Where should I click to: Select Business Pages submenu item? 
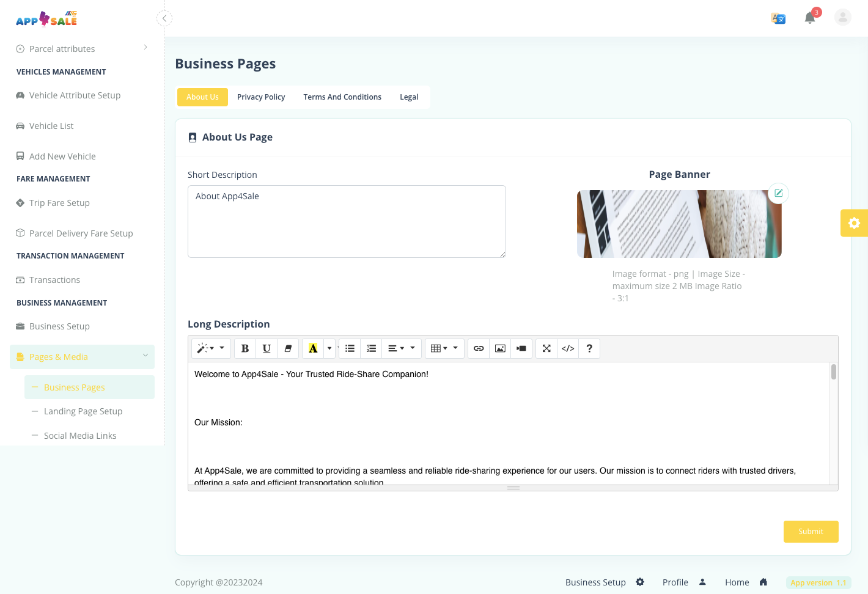(89, 387)
